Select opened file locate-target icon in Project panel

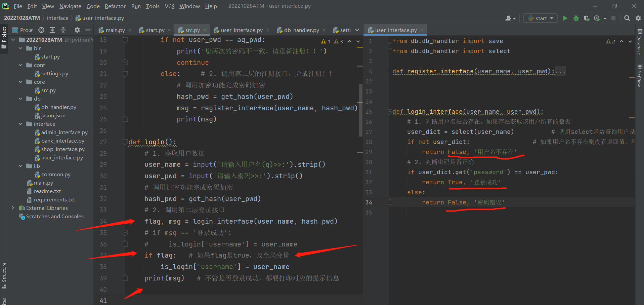coord(41,30)
